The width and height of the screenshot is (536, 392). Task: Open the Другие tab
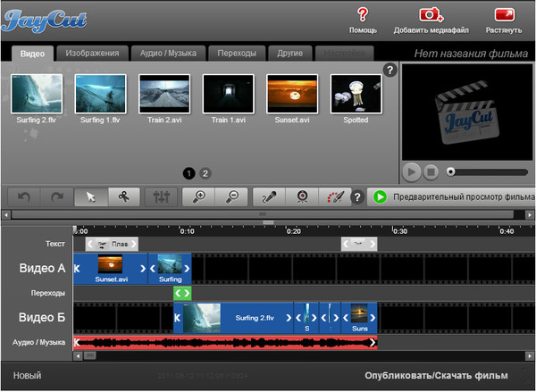(x=289, y=54)
